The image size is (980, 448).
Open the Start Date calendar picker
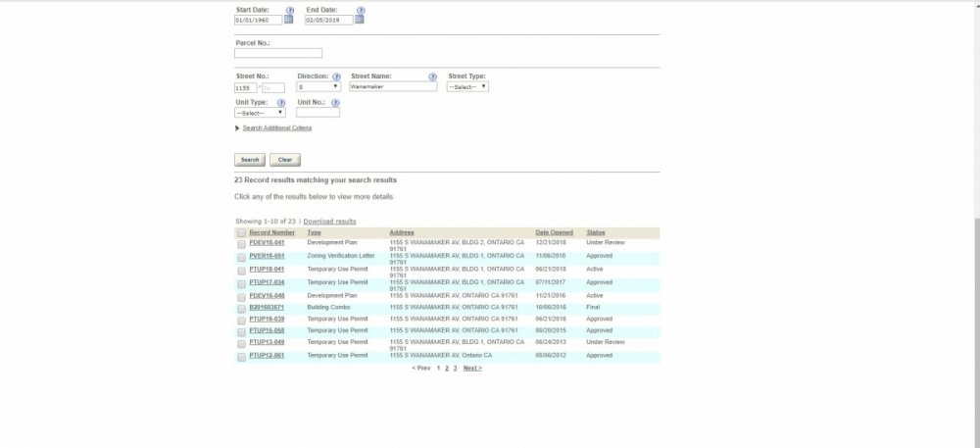pos(288,20)
